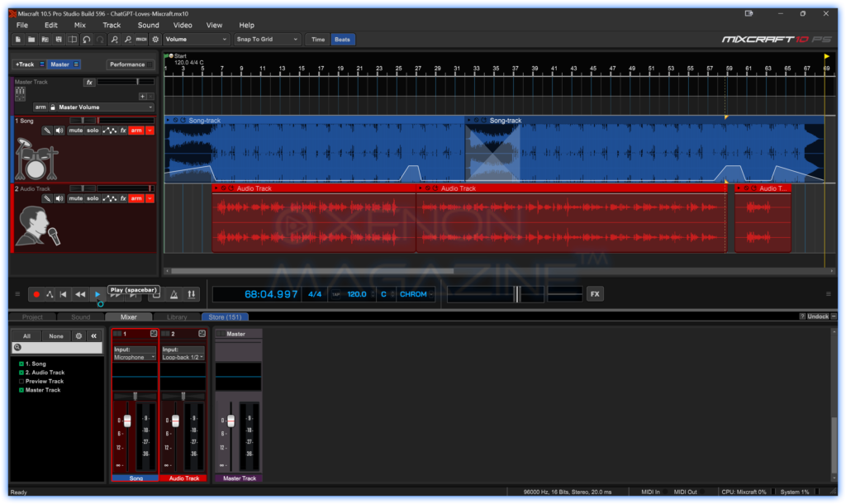Image resolution: width=846 pixels, height=504 pixels.
Task: Show automation on Song track
Action: (x=110, y=131)
